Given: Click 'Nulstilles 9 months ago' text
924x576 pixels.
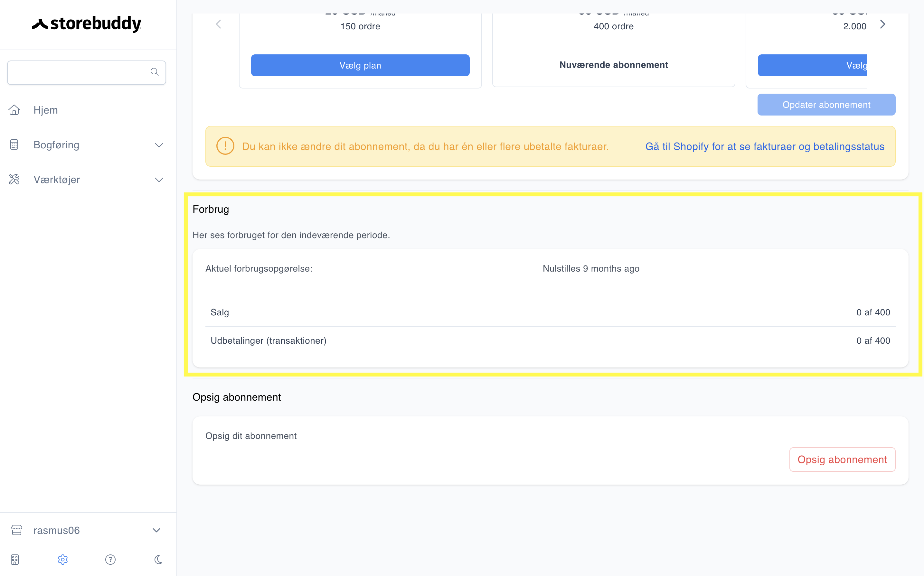Looking at the screenshot, I should (591, 269).
